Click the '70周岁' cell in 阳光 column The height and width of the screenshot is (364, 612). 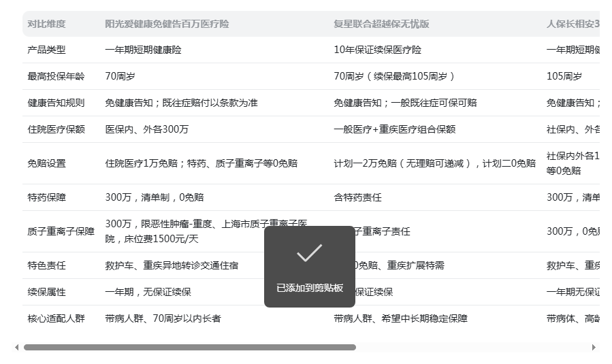click(x=120, y=76)
